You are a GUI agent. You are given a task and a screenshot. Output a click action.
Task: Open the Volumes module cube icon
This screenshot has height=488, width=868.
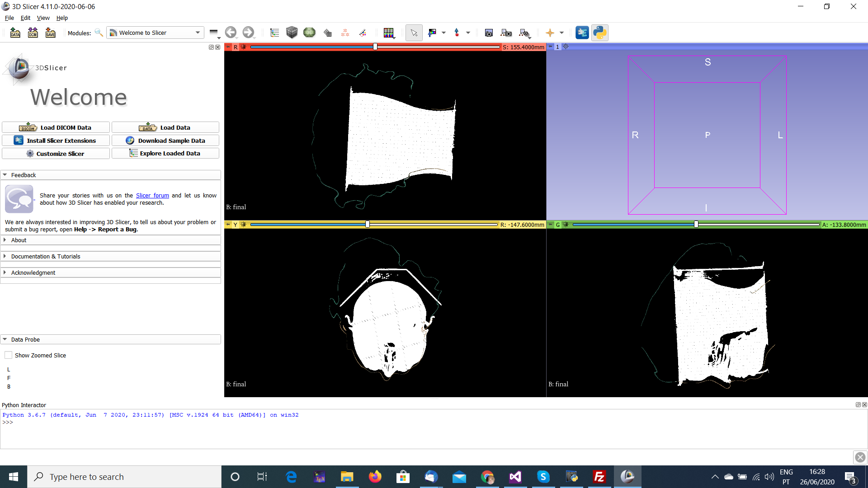tap(292, 33)
